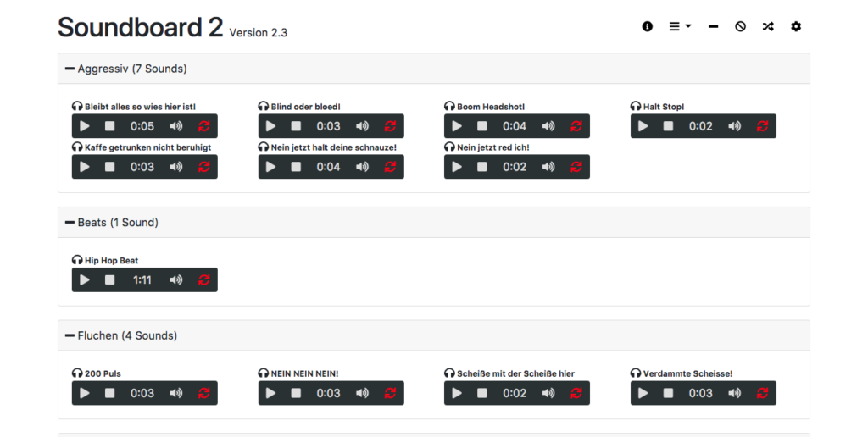
Task: Collapse the Beats category
Action: pos(70,223)
